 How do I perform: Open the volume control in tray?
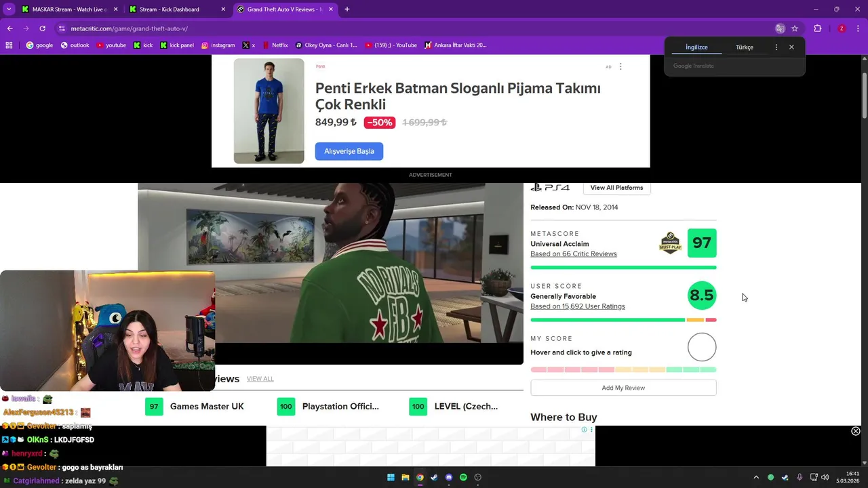(825, 478)
